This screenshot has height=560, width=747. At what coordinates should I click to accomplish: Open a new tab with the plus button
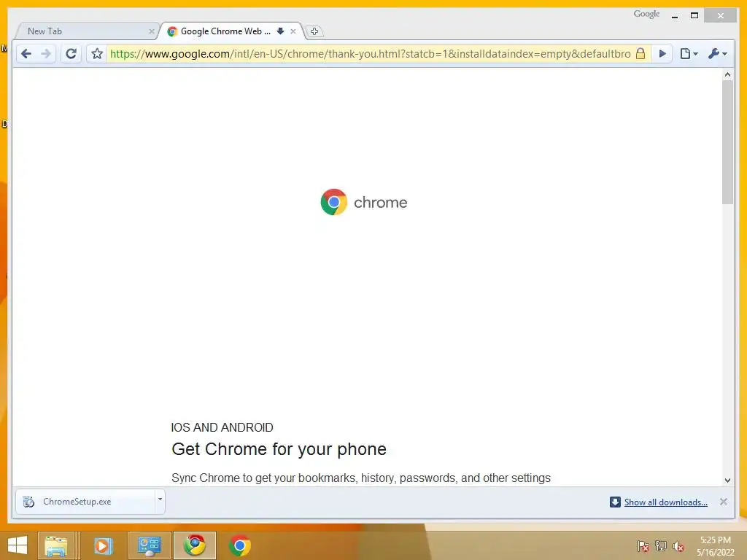click(314, 31)
